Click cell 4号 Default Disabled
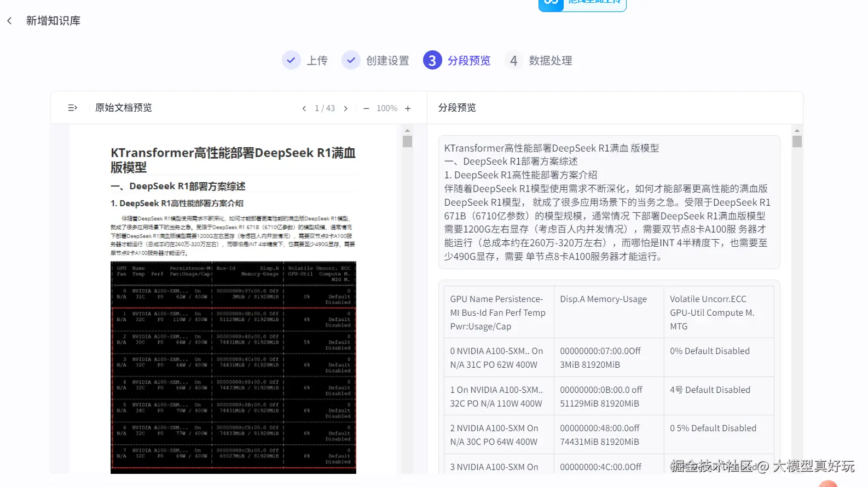 click(x=719, y=397)
